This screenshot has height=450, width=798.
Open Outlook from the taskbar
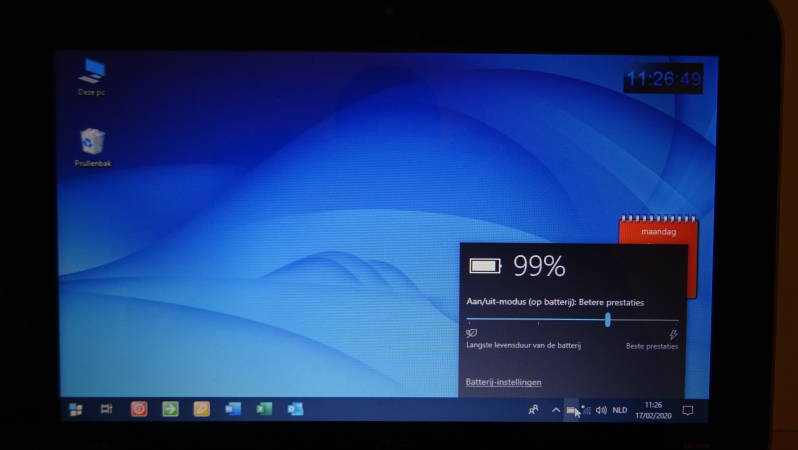[295, 409]
